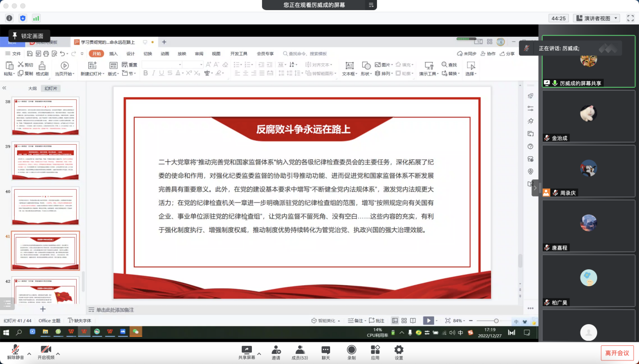Open the 演讲者视图 view dropdown
The height and width of the screenshot is (364, 639).
[x=597, y=18]
